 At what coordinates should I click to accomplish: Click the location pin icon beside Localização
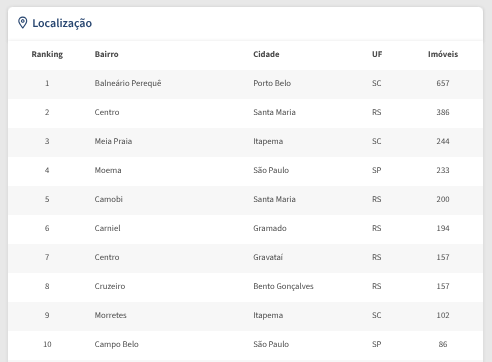point(22,23)
